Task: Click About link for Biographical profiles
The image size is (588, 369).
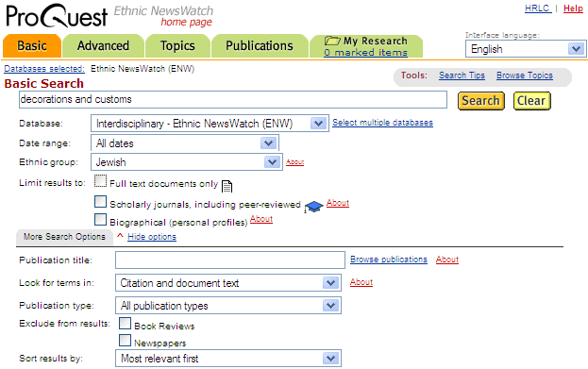Action: (x=261, y=219)
